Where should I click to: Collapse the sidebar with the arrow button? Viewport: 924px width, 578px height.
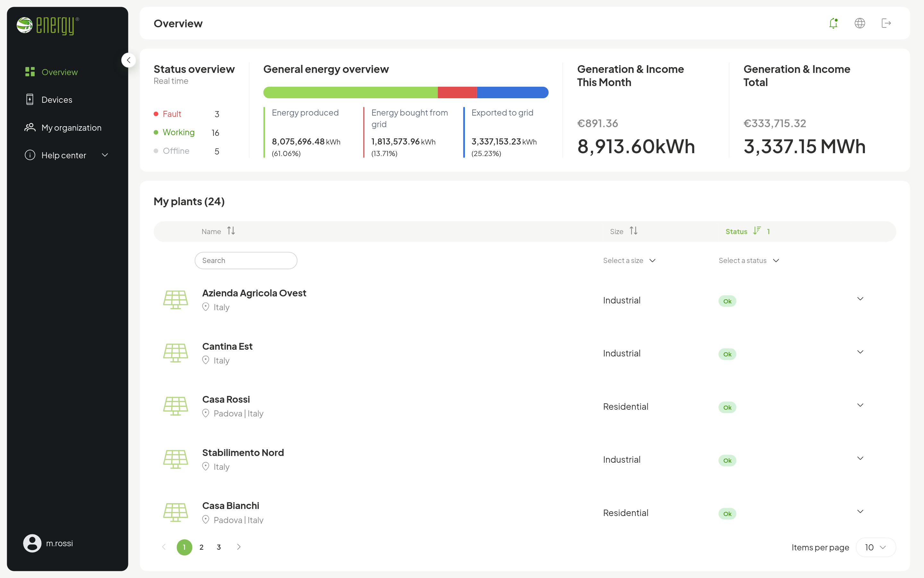(x=129, y=60)
